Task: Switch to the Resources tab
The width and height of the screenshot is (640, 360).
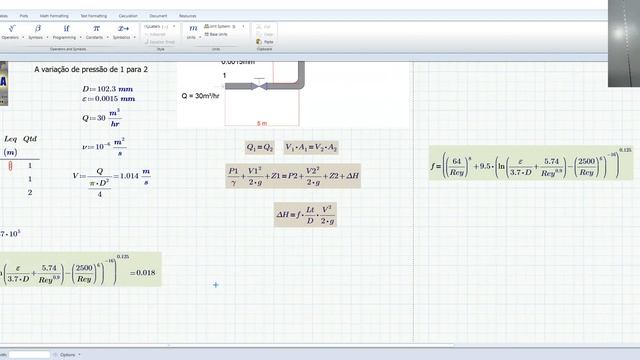Action: (187, 16)
